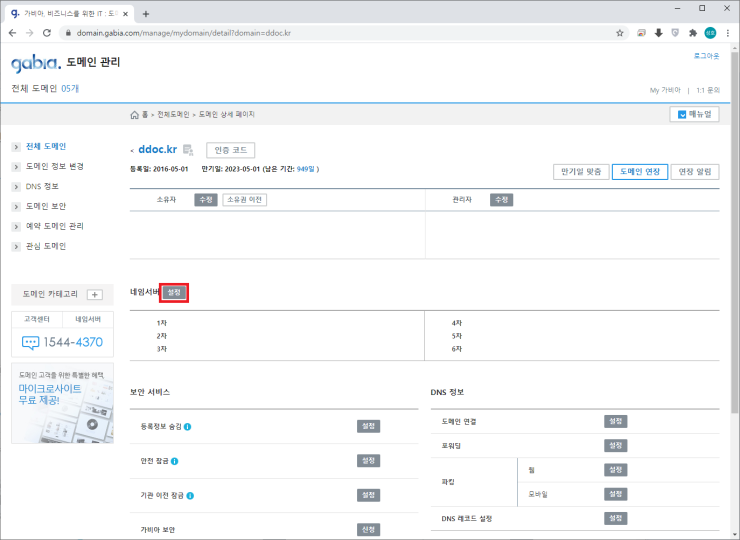Click the browser reload icon
The width and height of the screenshot is (740, 540).
click(49, 32)
